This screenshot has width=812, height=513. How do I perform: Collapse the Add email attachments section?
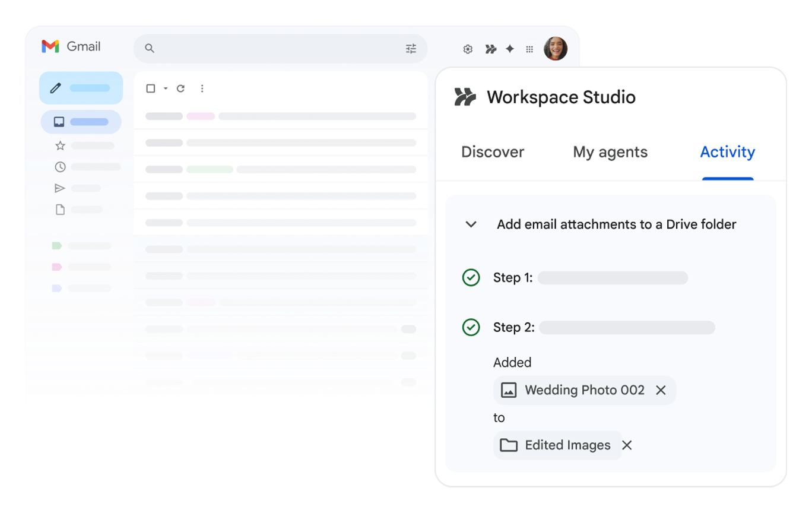pyautogui.click(x=471, y=224)
